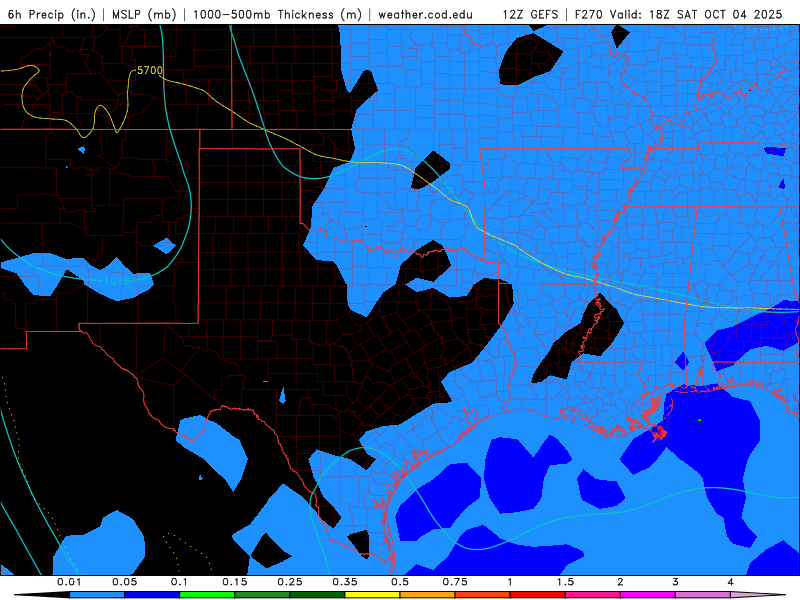Viewport: 800px width, 600px height.
Task: Click the cyan '1016' pressure contour label
Action: click(x=117, y=281)
